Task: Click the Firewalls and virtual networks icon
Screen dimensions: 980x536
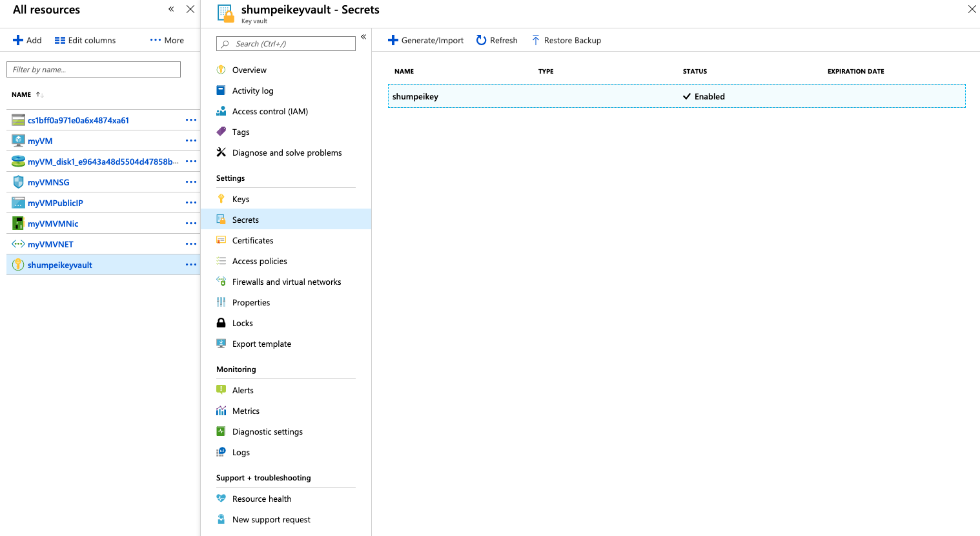Action: click(x=222, y=281)
